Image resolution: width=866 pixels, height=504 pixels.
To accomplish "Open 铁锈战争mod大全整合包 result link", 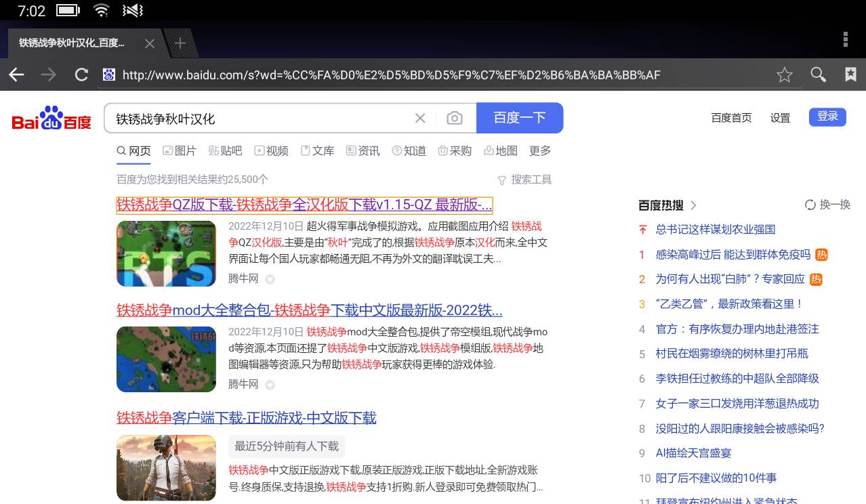I will [309, 311].
